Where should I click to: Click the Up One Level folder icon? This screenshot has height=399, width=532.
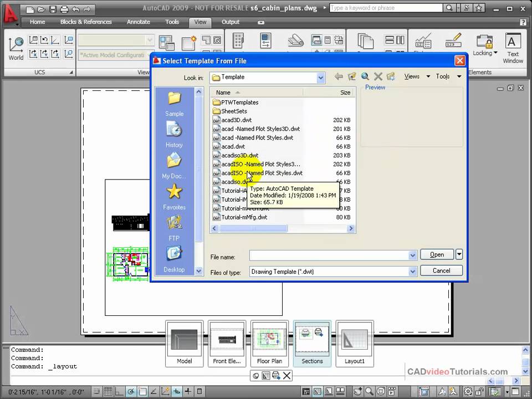pos(351,76)
